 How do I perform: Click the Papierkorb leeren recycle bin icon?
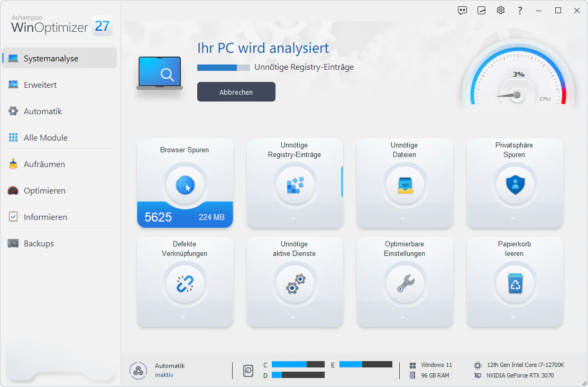click(515, 284)
